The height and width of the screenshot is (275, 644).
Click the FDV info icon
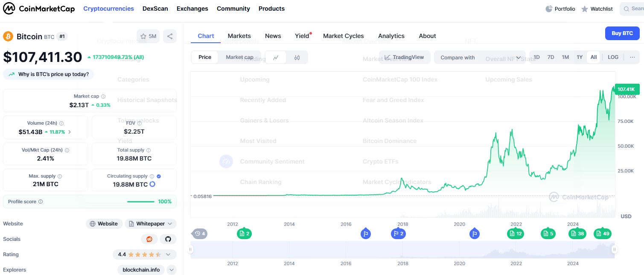(x=140, y=123)
